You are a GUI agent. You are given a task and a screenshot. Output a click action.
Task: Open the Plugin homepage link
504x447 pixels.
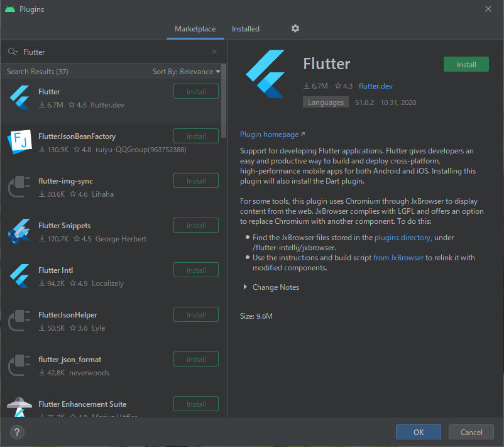(x=270, y=135)
